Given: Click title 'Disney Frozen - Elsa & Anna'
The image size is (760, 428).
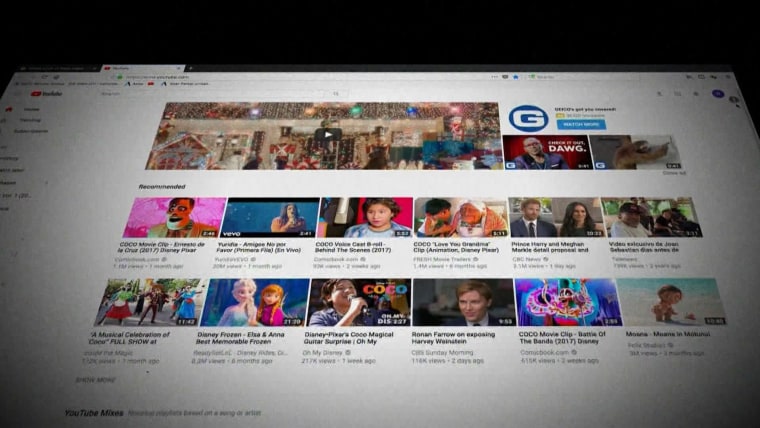Looking at the screenshot, I should click(240, 338).
